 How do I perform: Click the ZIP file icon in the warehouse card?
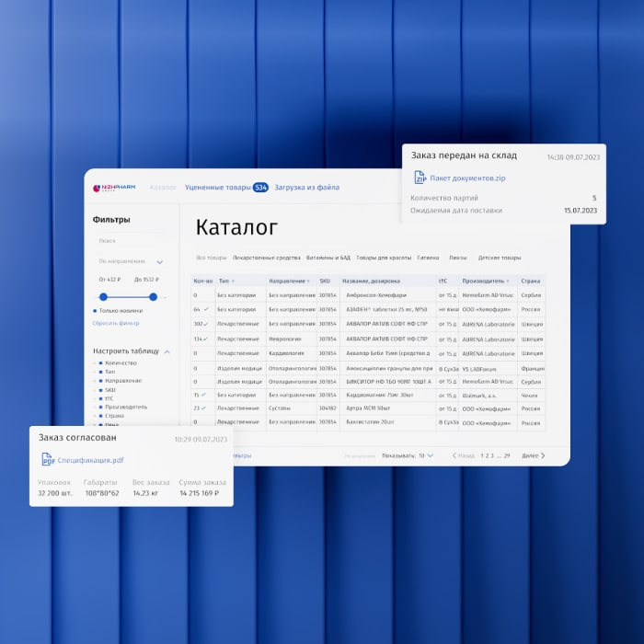click(x=419, y=178)
